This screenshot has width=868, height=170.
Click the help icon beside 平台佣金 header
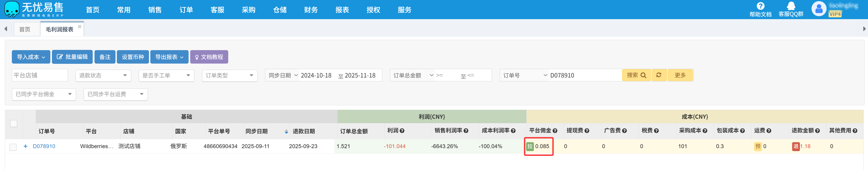pyautogui.click(x=555, y=131)
